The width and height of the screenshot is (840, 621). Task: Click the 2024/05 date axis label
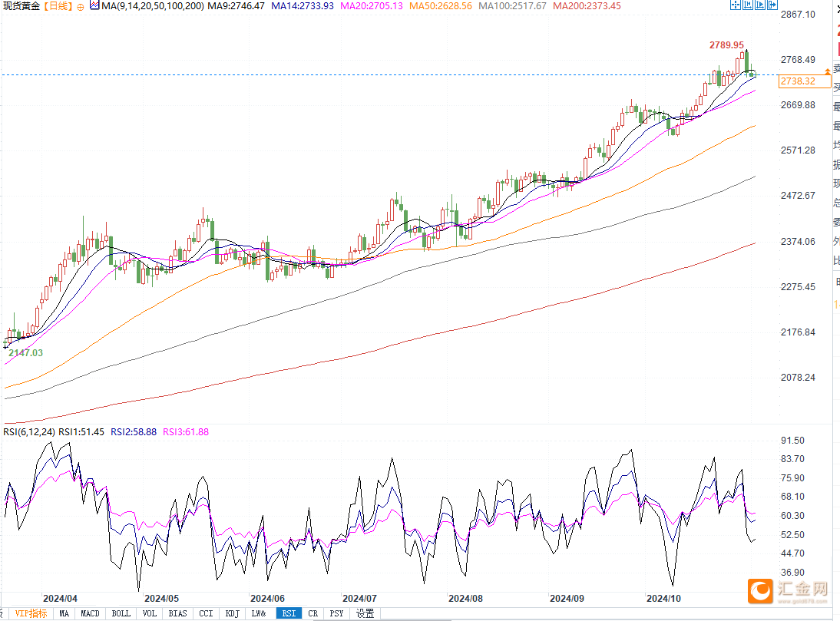pyautogui.click(x=162, y=599)
